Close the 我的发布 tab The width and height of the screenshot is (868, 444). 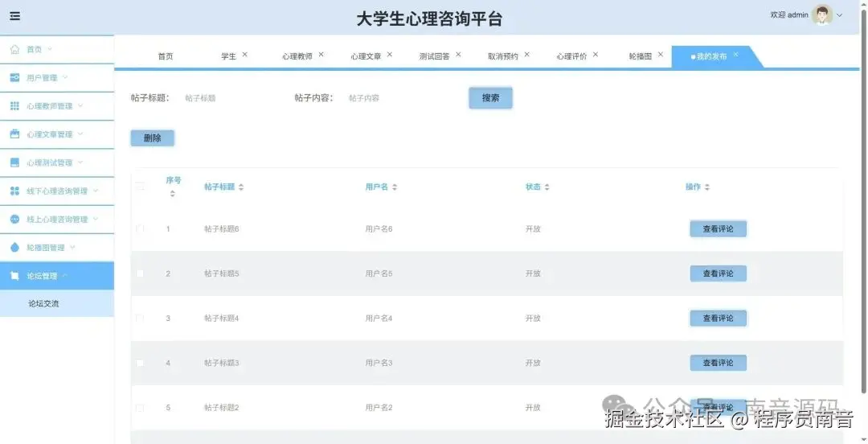click(x=735, y=55)
